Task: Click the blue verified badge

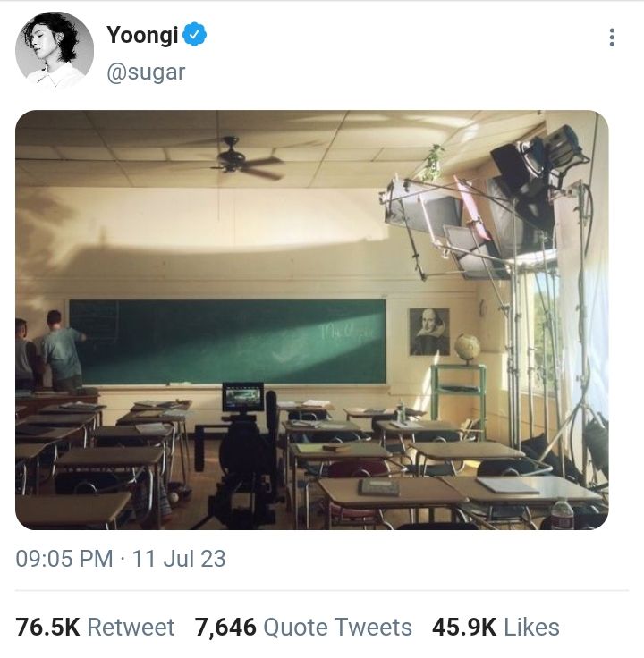Action: tap(196, 36)
